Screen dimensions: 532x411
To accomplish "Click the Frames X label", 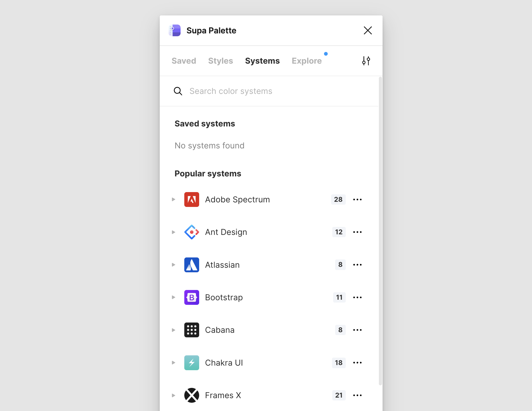I will coord(223,395).
